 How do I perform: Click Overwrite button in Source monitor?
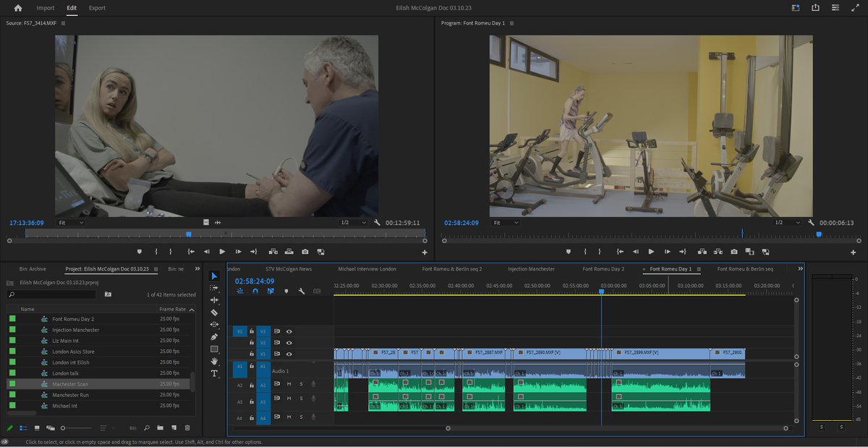289,252
